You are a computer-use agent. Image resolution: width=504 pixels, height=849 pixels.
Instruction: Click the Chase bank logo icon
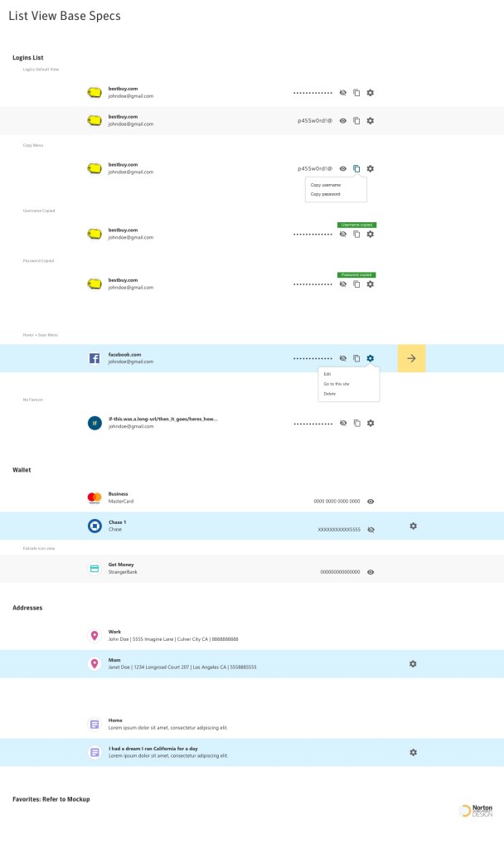[94, 526]
